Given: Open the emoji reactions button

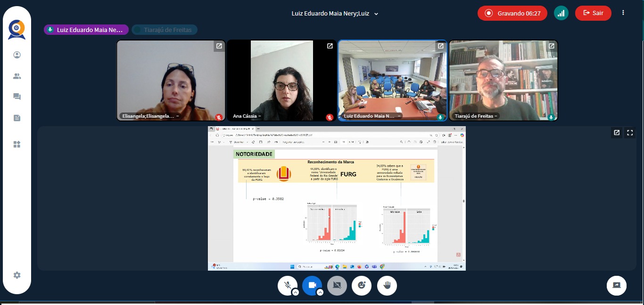Looking at the screenshot, I should pos(362,285).
